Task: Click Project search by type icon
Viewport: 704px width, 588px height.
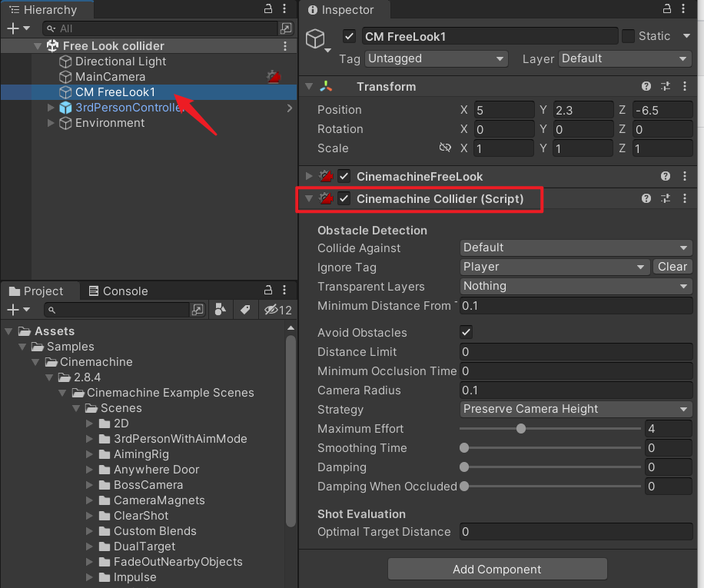Action: 220,310
